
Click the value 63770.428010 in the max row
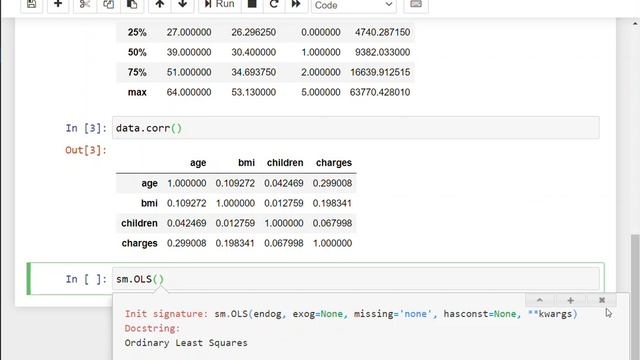tap(380, 92)
